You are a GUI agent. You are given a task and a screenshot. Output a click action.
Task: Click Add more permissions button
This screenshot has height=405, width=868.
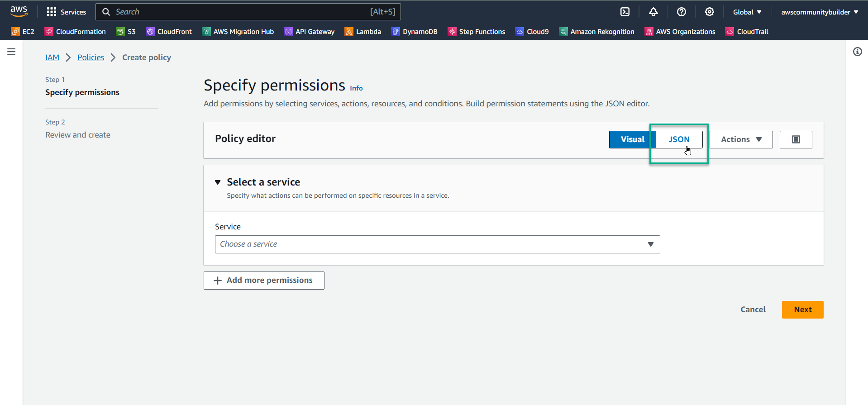pyautogui.click(x=264, y=281)
